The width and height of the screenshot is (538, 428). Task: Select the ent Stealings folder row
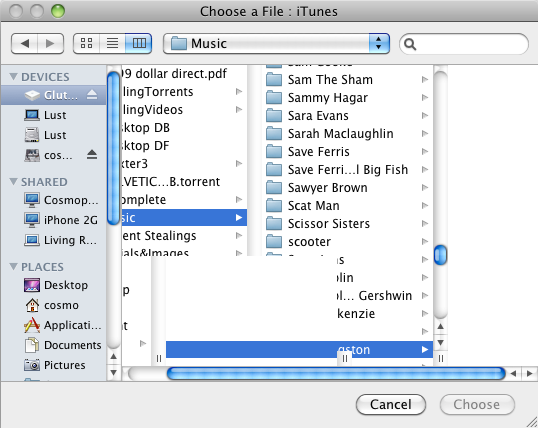coord(184,236)
